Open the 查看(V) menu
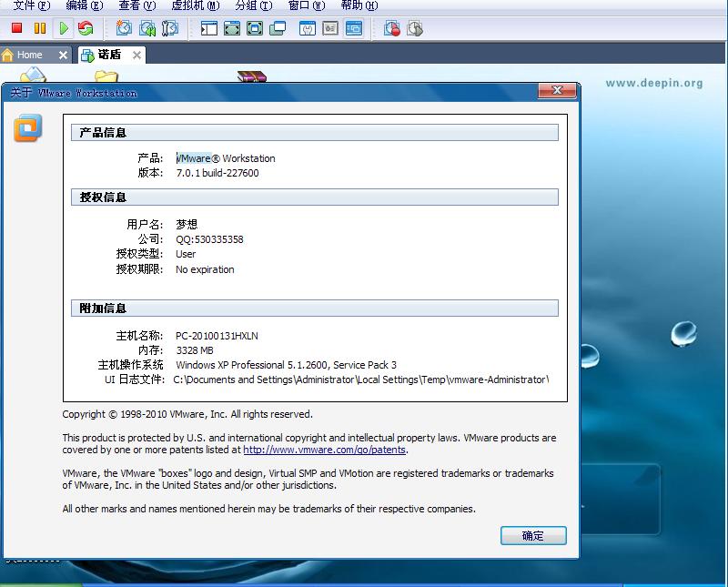The height and width of the screenshot is (587, 728). pos(137,5)
